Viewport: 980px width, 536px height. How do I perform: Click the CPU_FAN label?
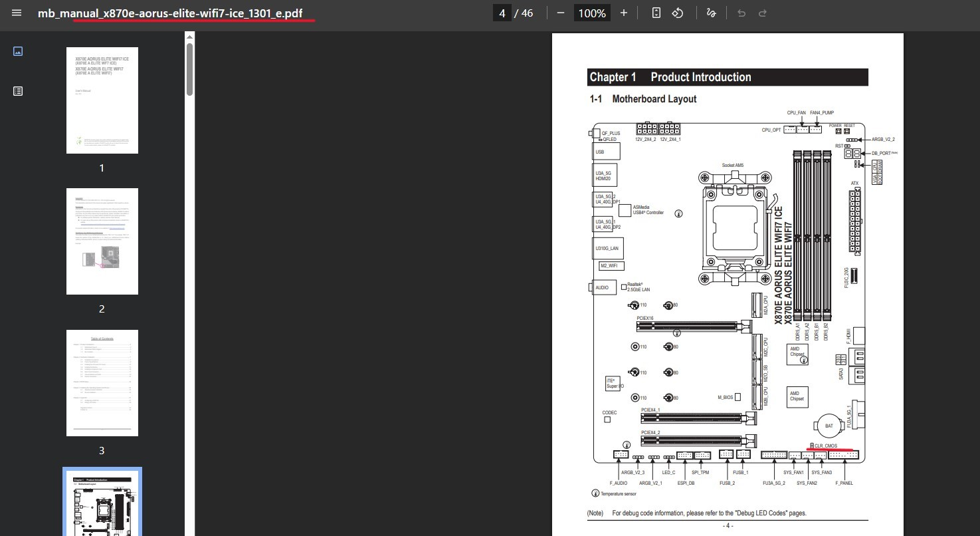point(796,113)
